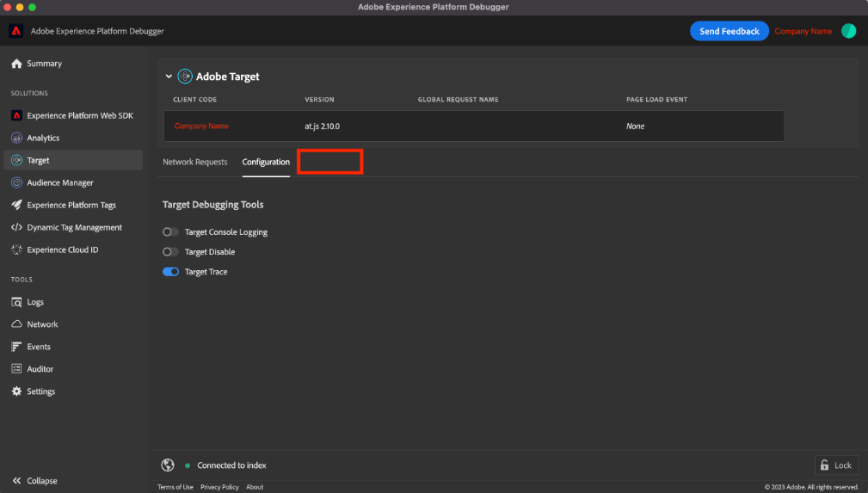Click the Lock button label
Screen dimensions: 868x493
click(x=843, y=465)
